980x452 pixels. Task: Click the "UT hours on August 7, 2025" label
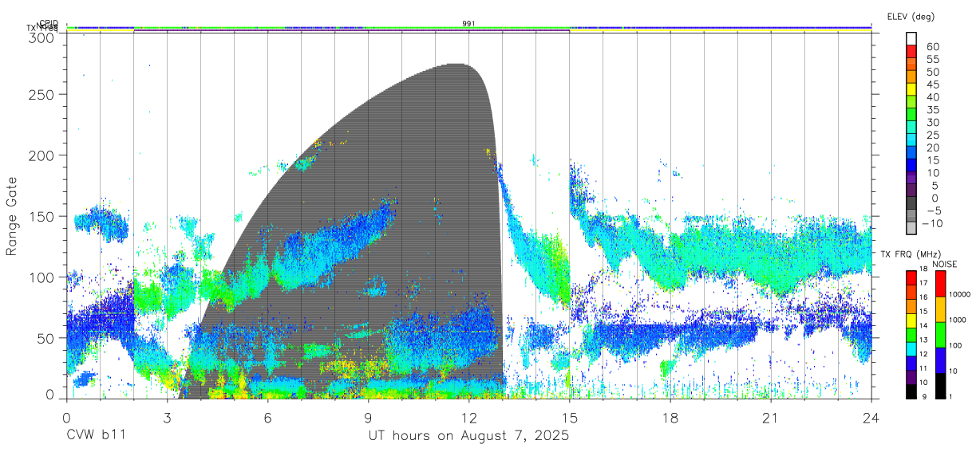click(468, 435)
